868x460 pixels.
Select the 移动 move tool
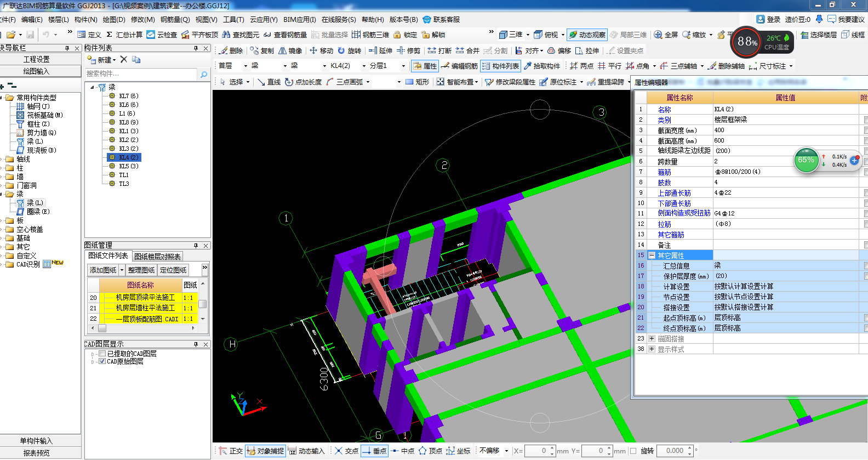click(x=321, y=50)
